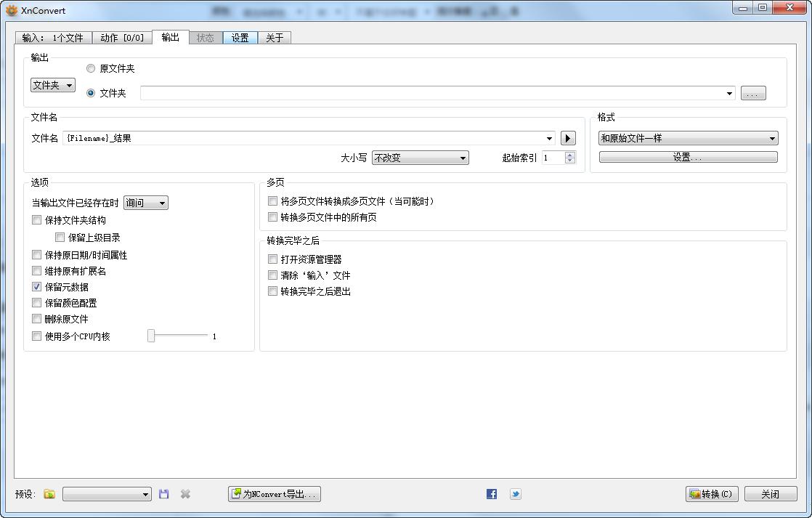Select the 输出 tab
Viewport: 812px width, 518px height.
click(171, 37)
